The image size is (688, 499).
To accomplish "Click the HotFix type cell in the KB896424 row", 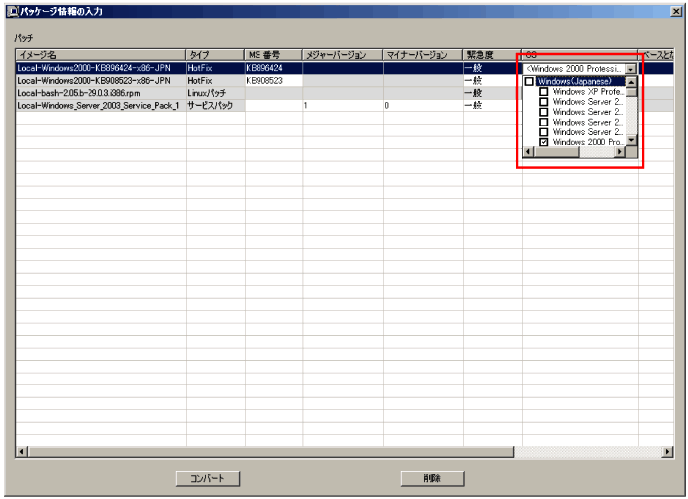I will [x=215, y=68].
